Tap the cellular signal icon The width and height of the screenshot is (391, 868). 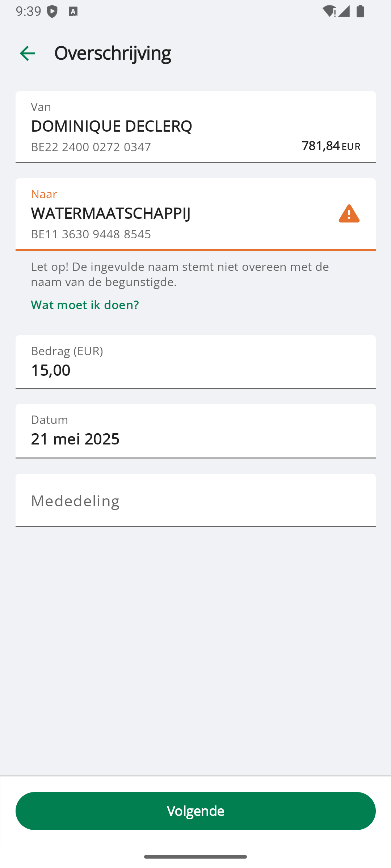[x=344, y=12]
